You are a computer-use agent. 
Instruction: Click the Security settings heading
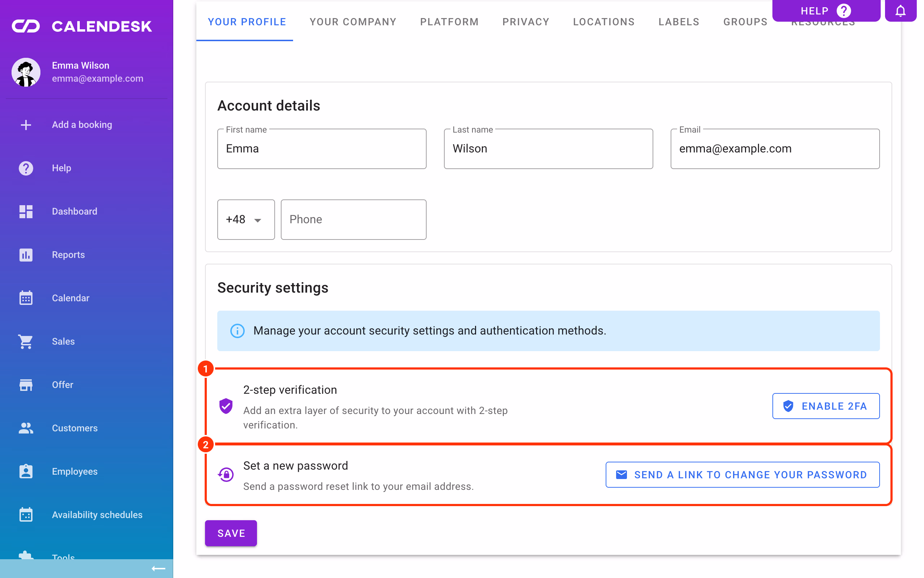tap(273, 288)
